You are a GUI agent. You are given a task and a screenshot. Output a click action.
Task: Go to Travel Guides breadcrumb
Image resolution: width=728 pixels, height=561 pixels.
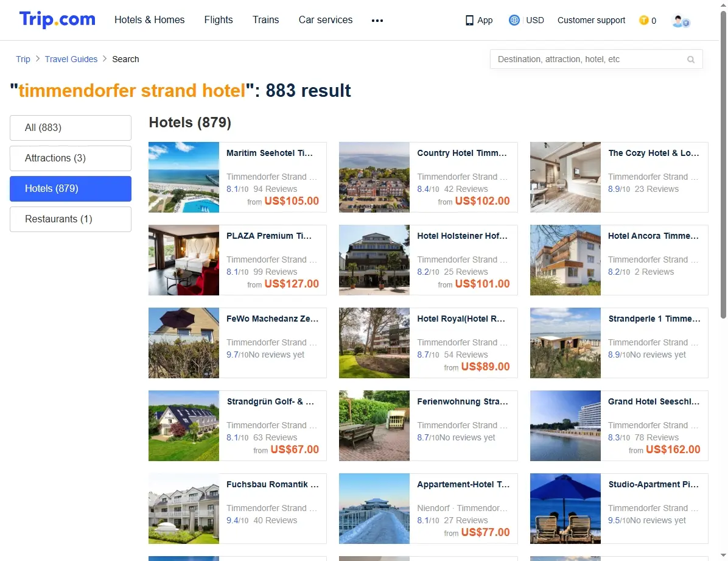coord(71,59)
